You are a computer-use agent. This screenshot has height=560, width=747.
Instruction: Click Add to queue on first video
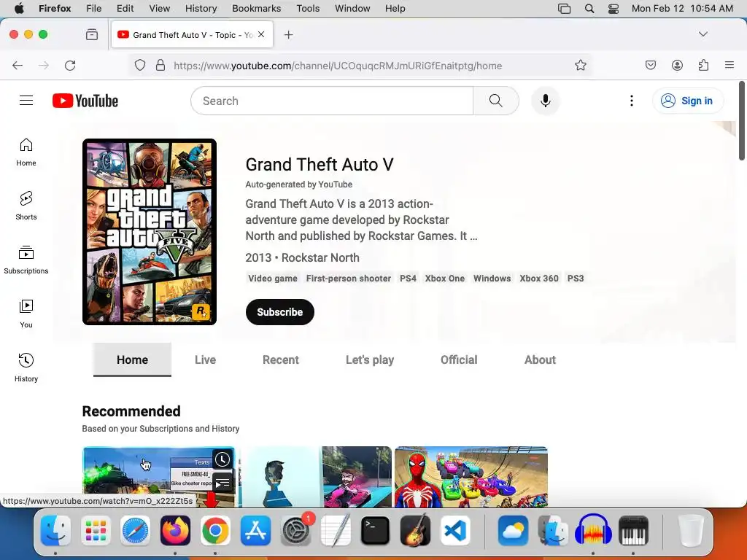point(222,483)
